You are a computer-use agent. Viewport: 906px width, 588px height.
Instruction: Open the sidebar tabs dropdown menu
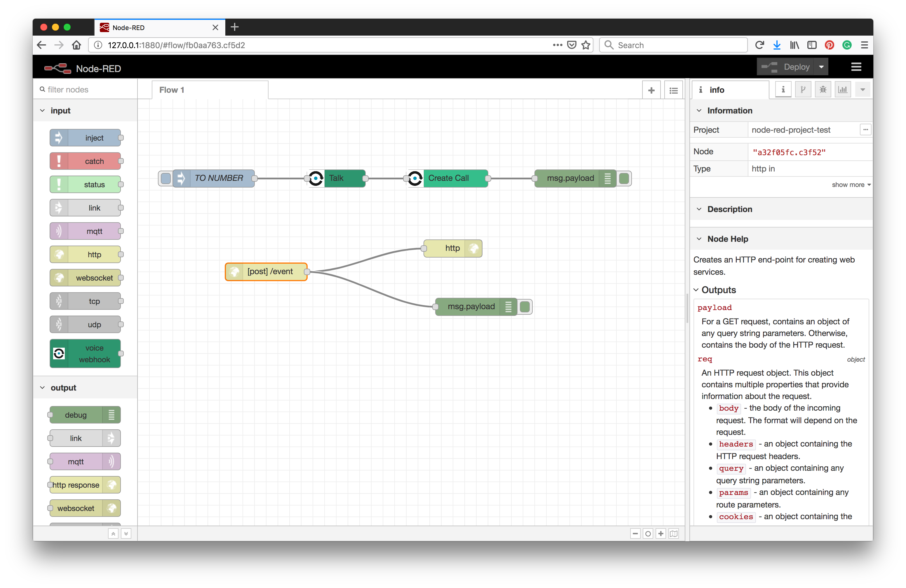pos(863,90)
